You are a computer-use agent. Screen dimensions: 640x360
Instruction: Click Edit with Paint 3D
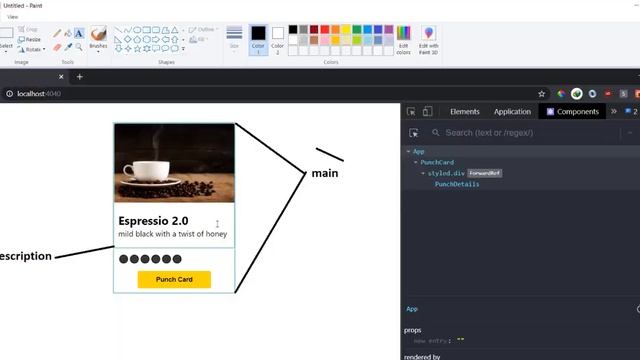[x=429, y=40]
